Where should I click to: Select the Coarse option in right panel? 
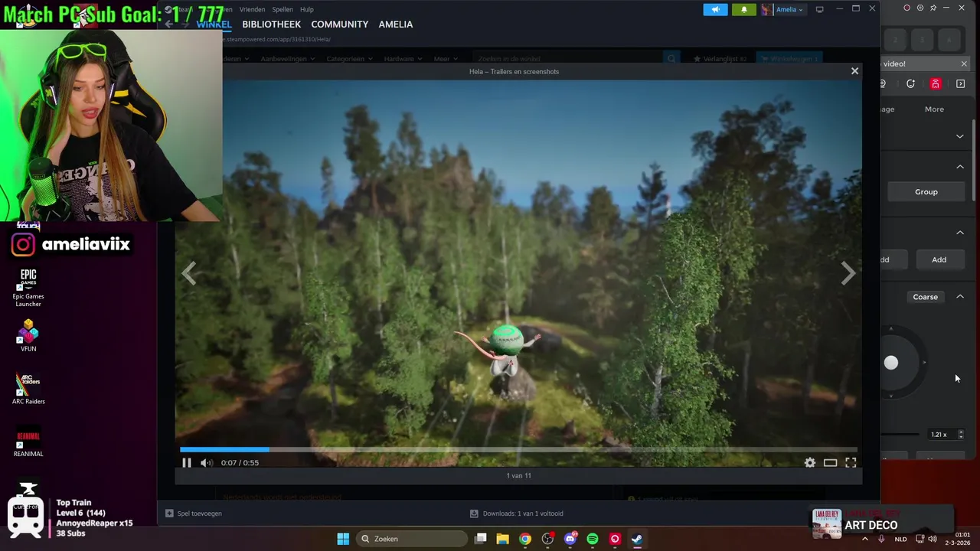point(925,297)
